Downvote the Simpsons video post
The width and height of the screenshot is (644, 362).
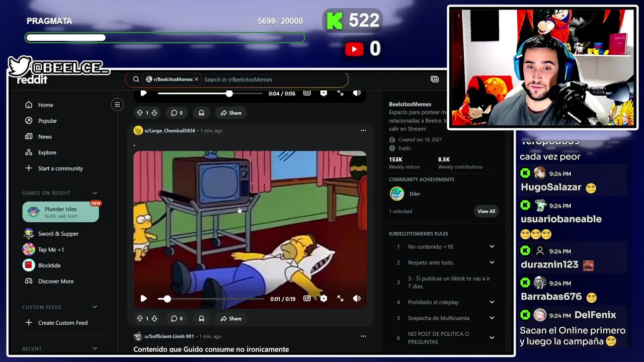(154, 319)
